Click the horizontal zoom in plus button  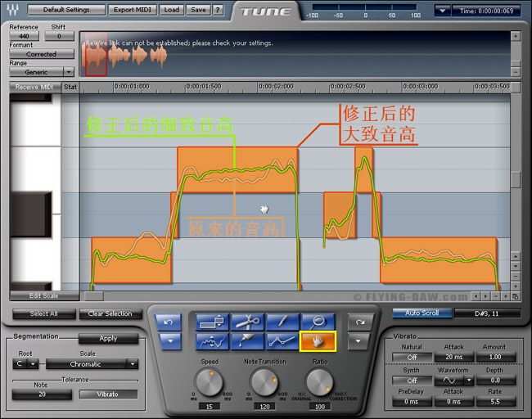[506, 296]
